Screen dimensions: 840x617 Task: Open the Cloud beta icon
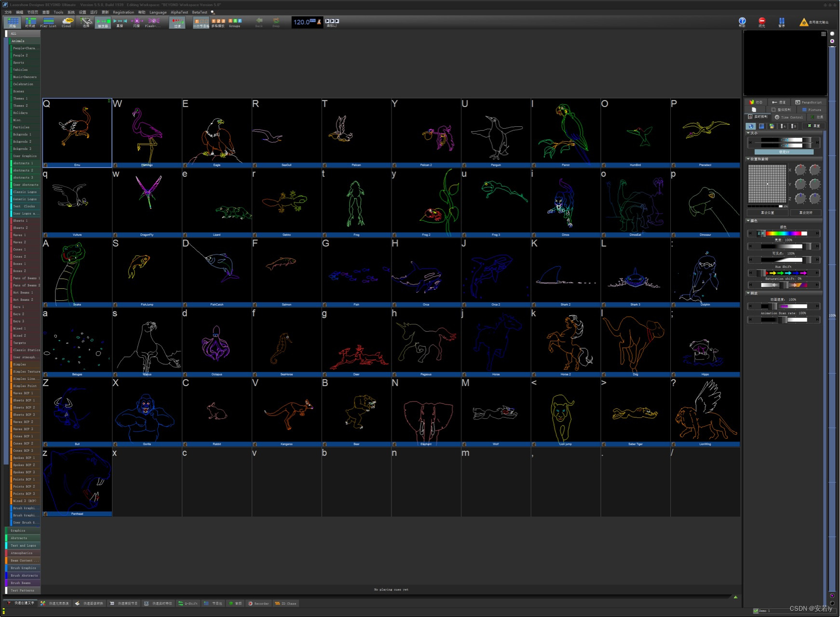tap(67, 22)
